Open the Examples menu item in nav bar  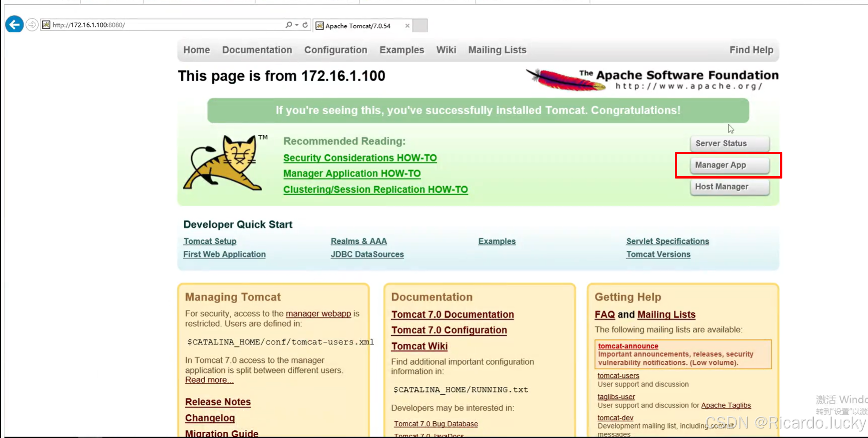pos(402,50)
